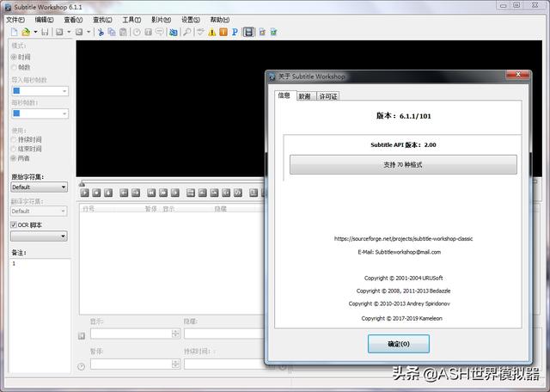Screen dimensions: 550x392
Task: Open the 每秒帧数 combo box
Action: click(40, 113)
